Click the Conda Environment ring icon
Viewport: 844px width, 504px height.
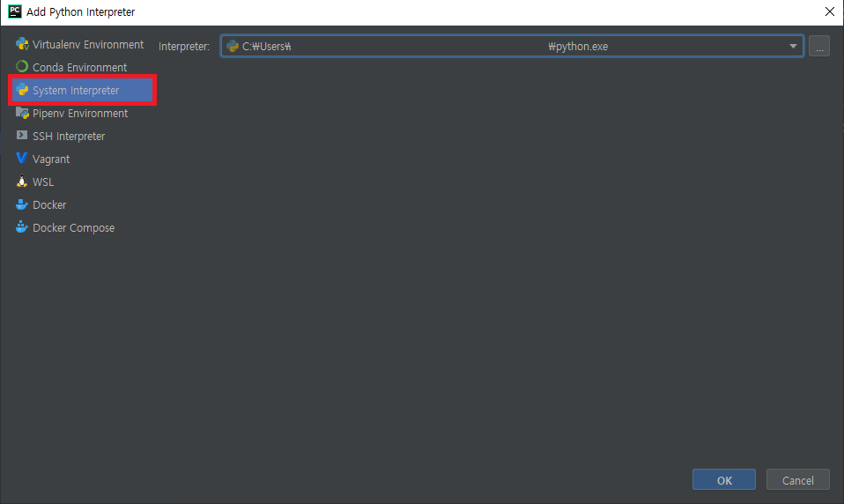tap(22, 67)
